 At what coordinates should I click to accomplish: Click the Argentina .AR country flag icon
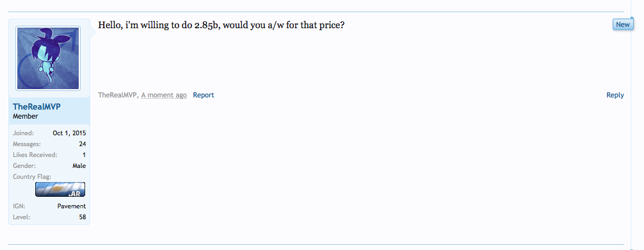tap(60, 190)
